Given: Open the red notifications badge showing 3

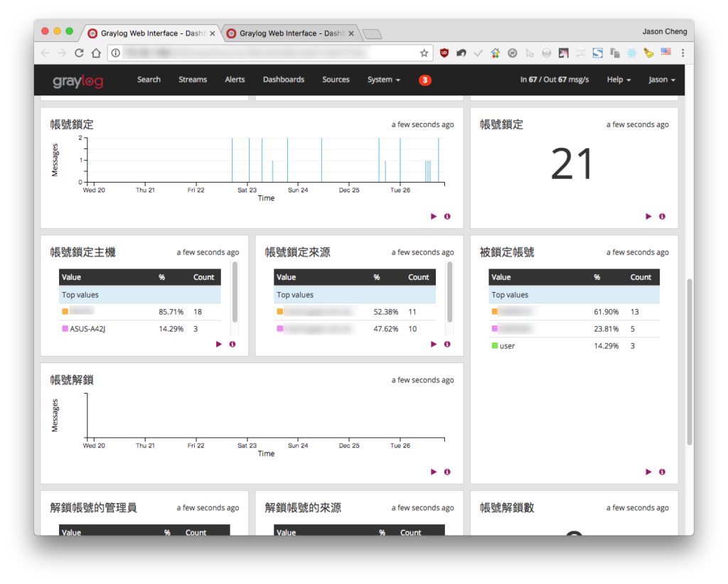Looking at the screenshot, I should (425, 80).
